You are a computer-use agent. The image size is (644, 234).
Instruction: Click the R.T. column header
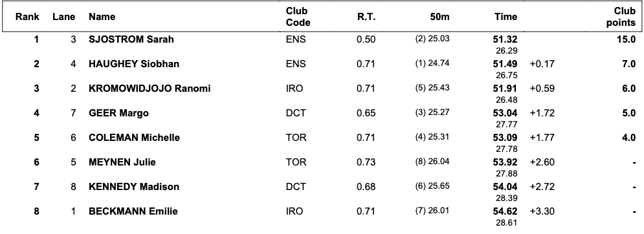point(366,17)
